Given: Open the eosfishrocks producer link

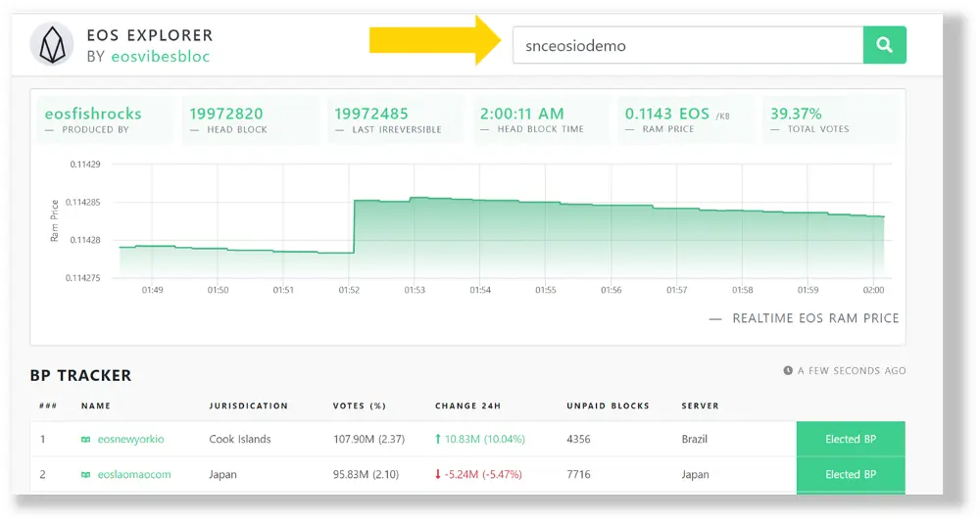Looking at the screenshot, I should pyautogui.click(x=93, y=114).
